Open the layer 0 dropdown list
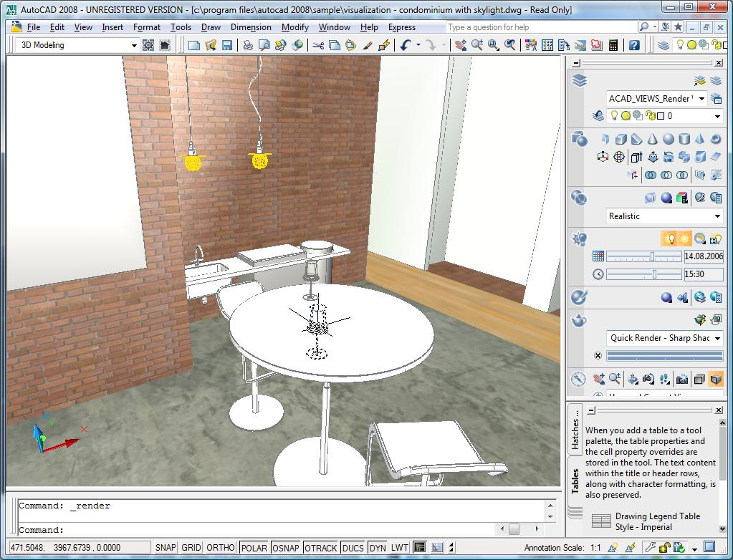Image resolution: width=733 pixels, height=560 pixels. [x=717, y=116]
